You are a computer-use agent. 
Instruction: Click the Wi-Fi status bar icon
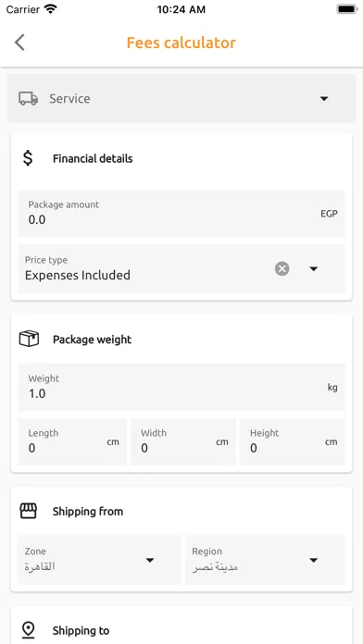pyautogui.click(x=51, y=9)
